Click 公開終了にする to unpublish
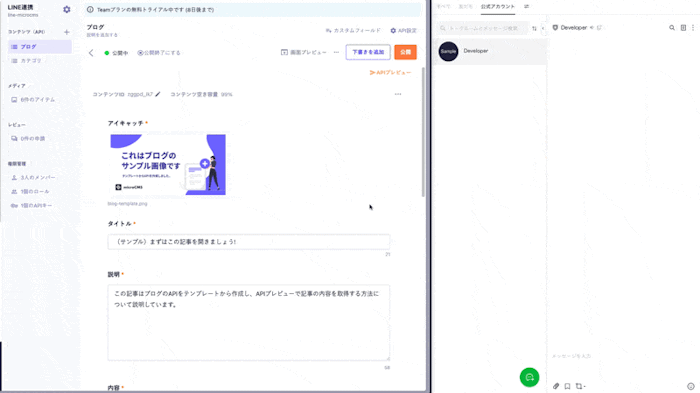700x393 pixels. tap(159, 53)
